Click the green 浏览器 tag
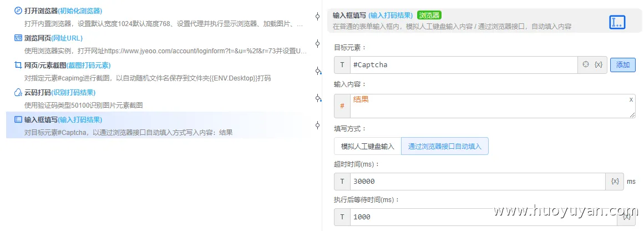Viewport: 644px width, 231px height. coord(429,15)
